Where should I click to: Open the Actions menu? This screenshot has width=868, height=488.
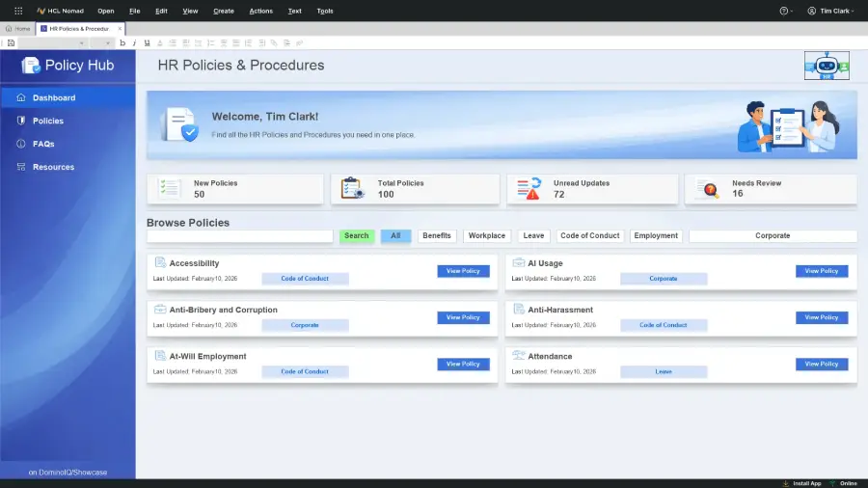pos(260,11)
